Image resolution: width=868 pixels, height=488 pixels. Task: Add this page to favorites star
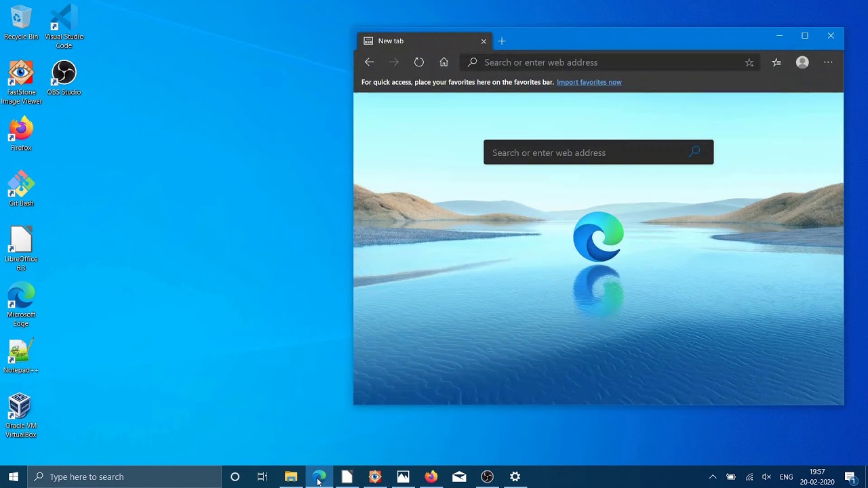(749, 62)
